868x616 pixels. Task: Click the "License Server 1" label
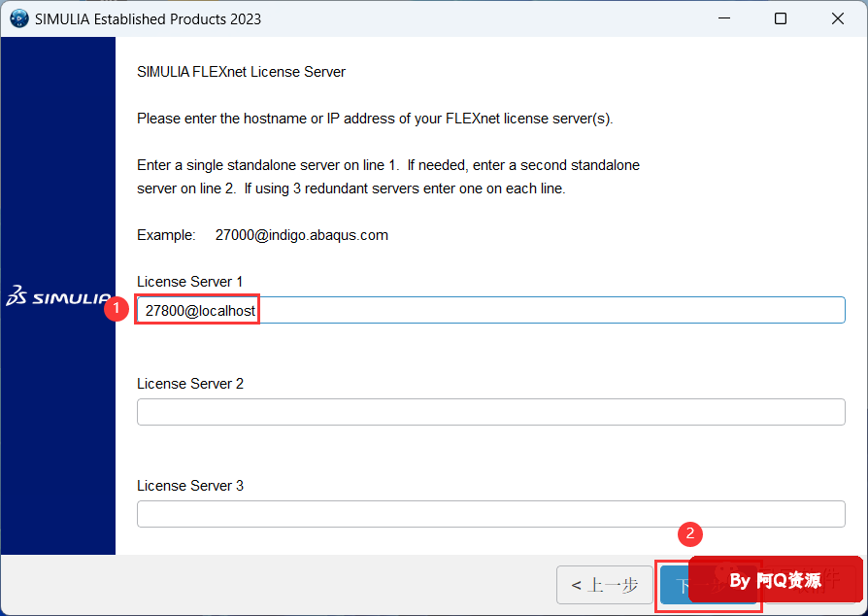coord(189,282)
